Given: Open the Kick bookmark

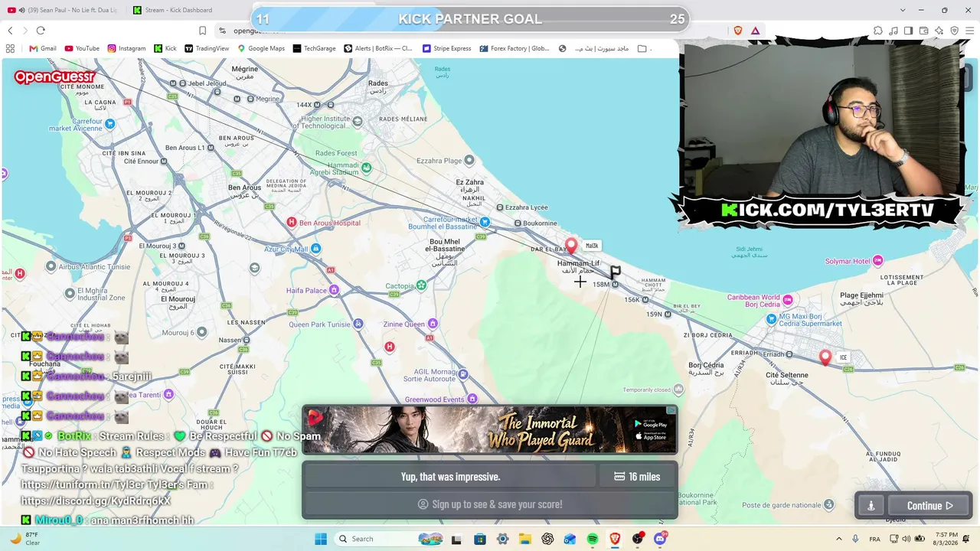Looking at the screenshot, I should 165,48.
